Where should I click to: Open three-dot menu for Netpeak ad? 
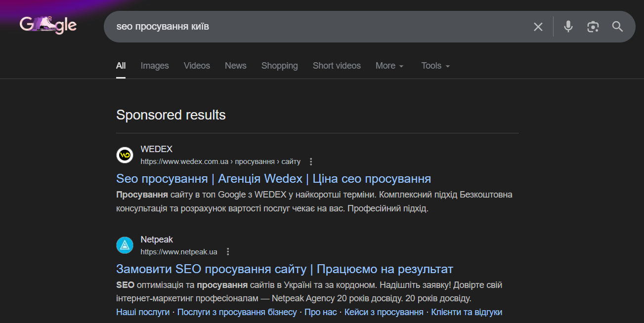(228, 252)
